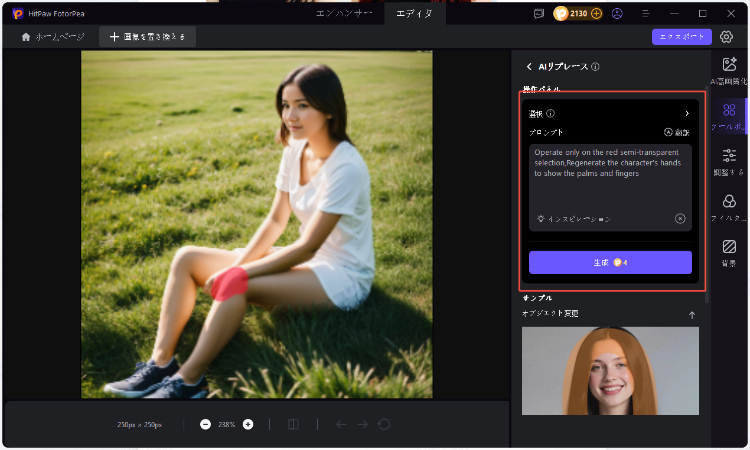Screen dimensions: 750x450
Task: Open settings gear next to export button
Action: [x=727, y=37]
